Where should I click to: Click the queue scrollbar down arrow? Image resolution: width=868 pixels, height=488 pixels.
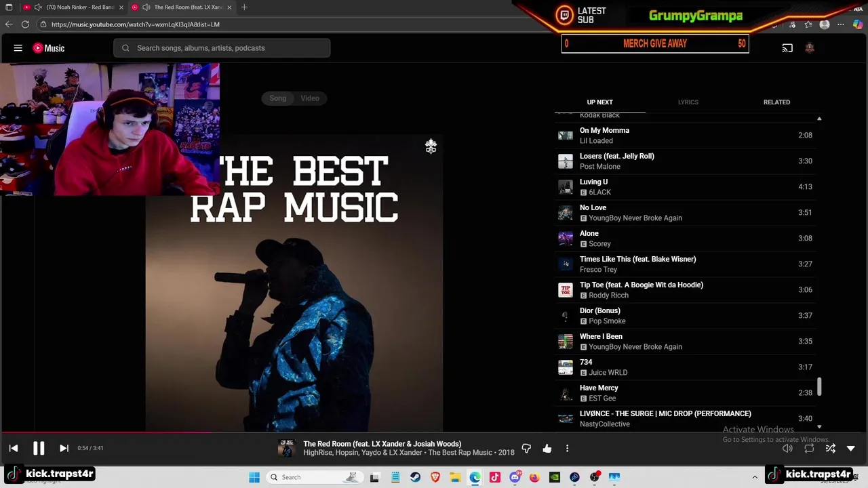[819, 427]
